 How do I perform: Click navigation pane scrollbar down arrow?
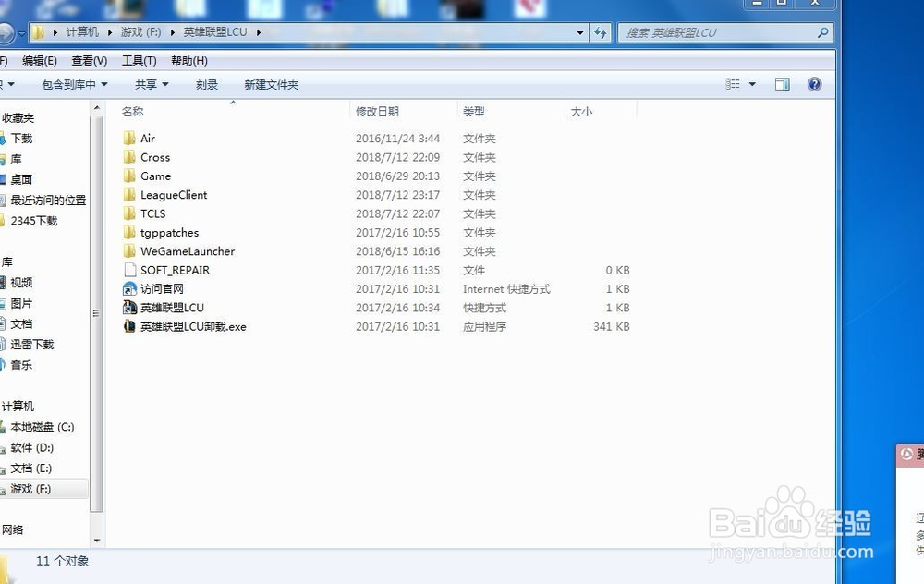97,541
